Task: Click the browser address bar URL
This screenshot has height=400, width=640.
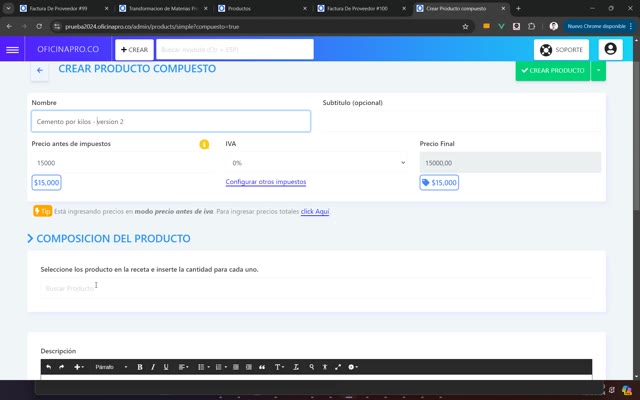Action: [152, 27]
